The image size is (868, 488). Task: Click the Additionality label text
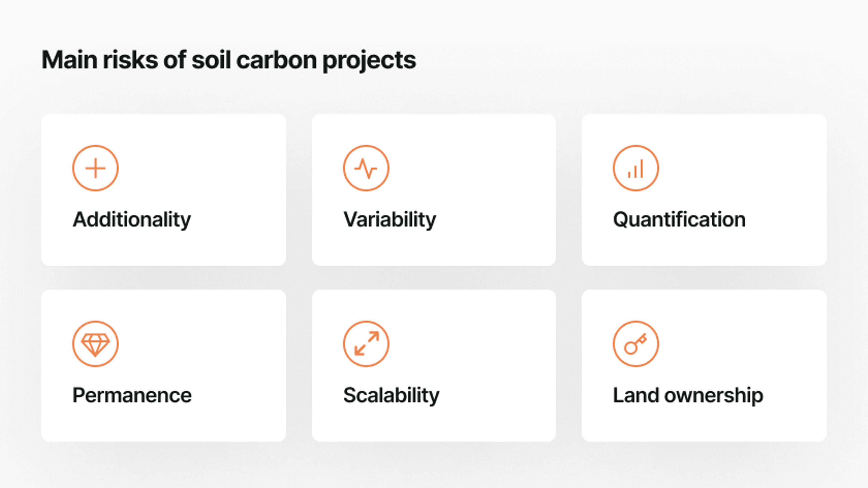[x=132, y=220]
